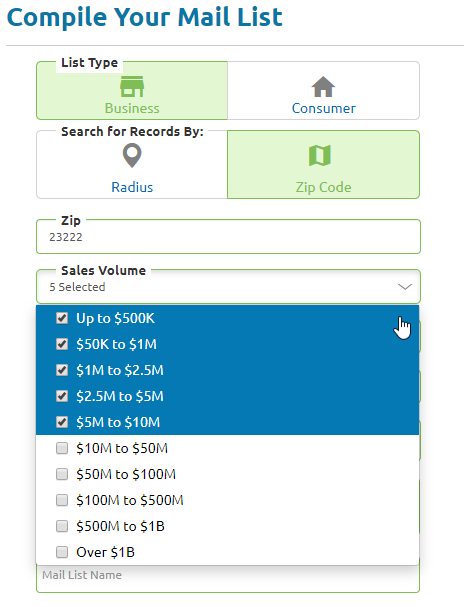Untick the $5M to $10M checkbox
Image resolution: width=475 pixels, height=607 pixels.
click(x=62, y=422)
